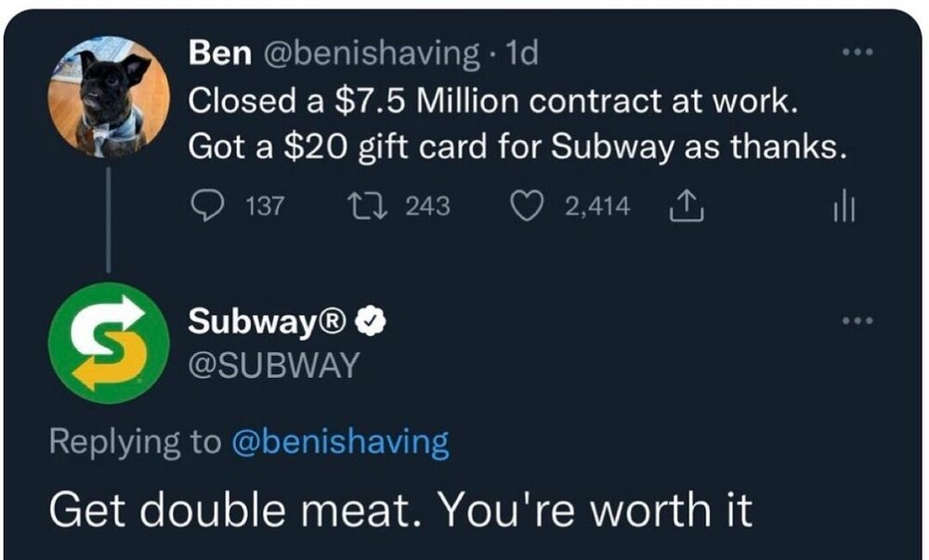Open Ben's dog profile picture
The image size is (929, 560).
[110, 98]
